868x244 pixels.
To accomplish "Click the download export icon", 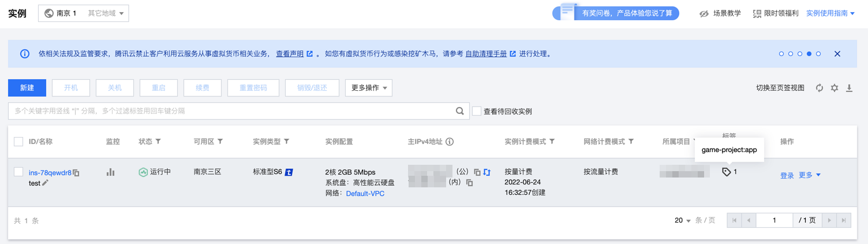I will coord(849,88).
